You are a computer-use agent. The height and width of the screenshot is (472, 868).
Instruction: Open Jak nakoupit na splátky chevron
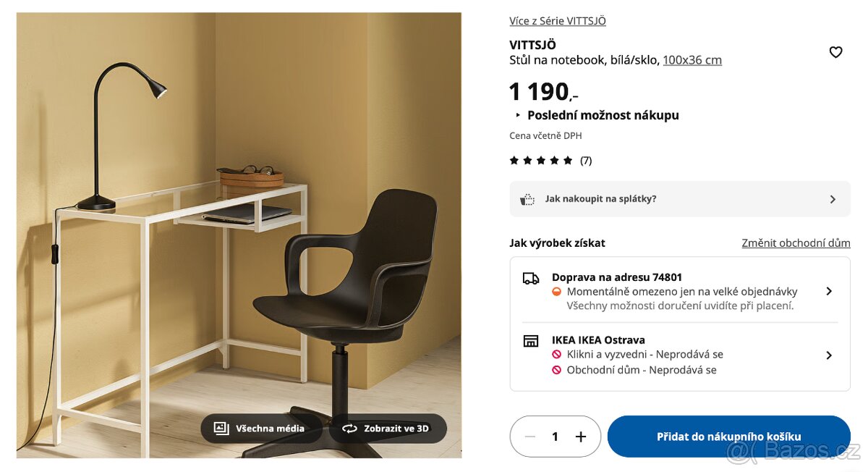(x=833, y=199)
